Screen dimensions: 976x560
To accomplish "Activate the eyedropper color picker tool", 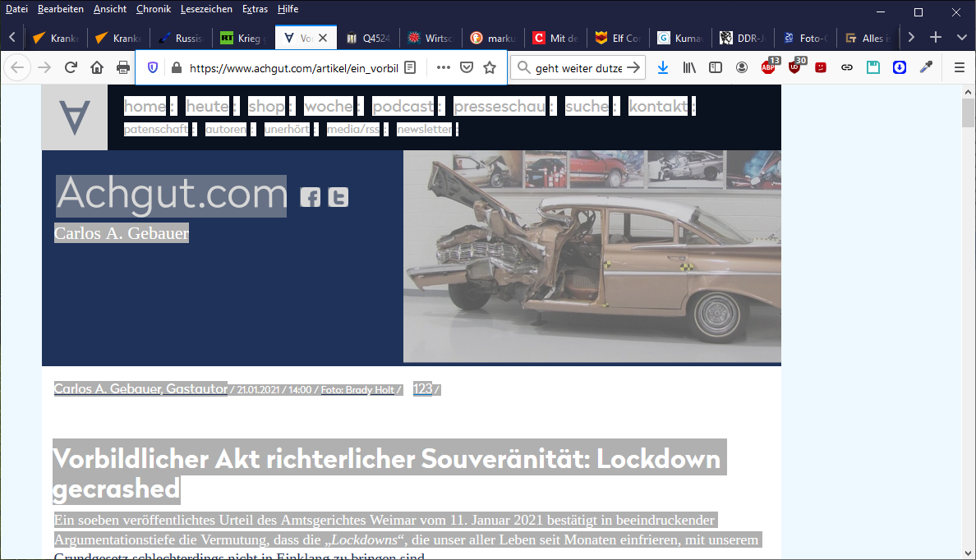I will tap(926, 68).
